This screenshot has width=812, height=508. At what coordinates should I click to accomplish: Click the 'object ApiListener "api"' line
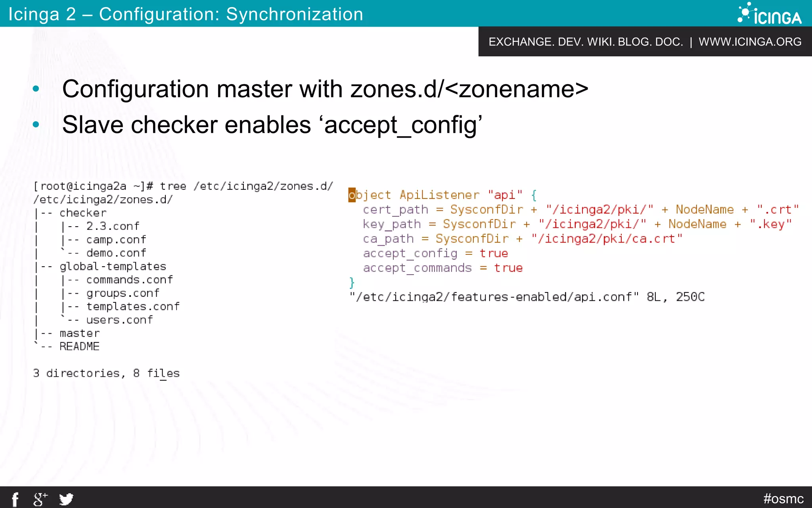(x=442, y=195)
